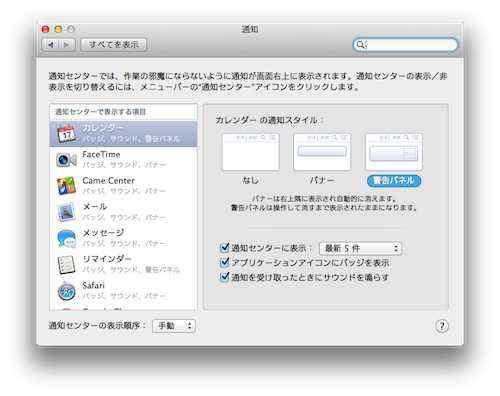Click the Safari compass icon

click(66, 291)
